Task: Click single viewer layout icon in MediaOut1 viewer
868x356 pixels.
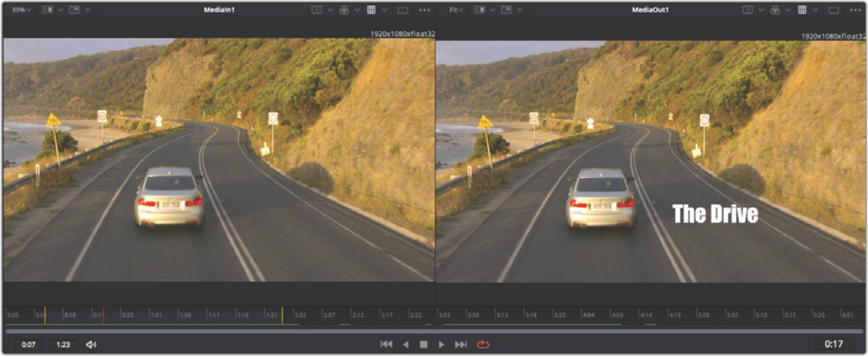Action: coord(834,10)
